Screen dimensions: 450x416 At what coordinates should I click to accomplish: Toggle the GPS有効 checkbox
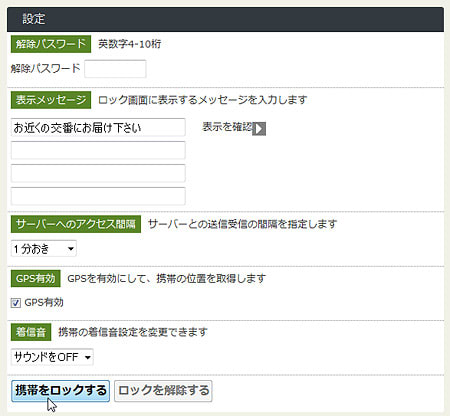click(16, 303)
